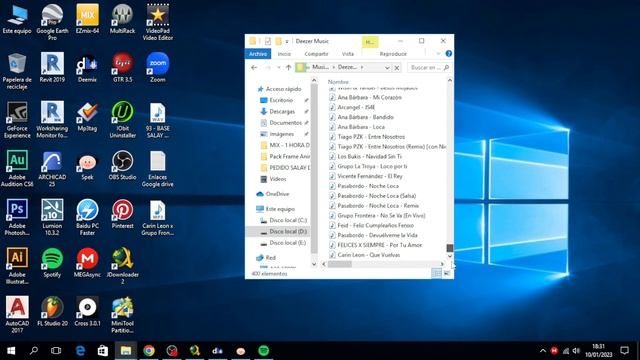Switch to the Compartir ribbon tab

click(316, 54)
